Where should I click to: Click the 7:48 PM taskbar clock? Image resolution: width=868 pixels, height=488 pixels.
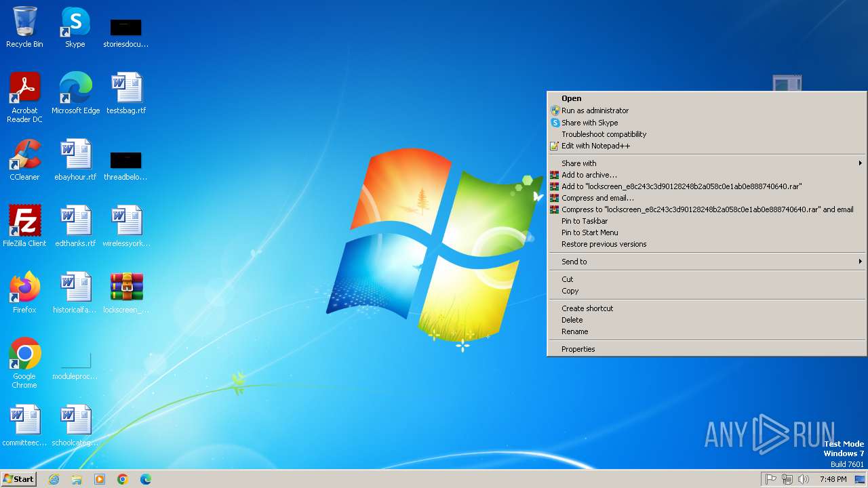point(833,479)
